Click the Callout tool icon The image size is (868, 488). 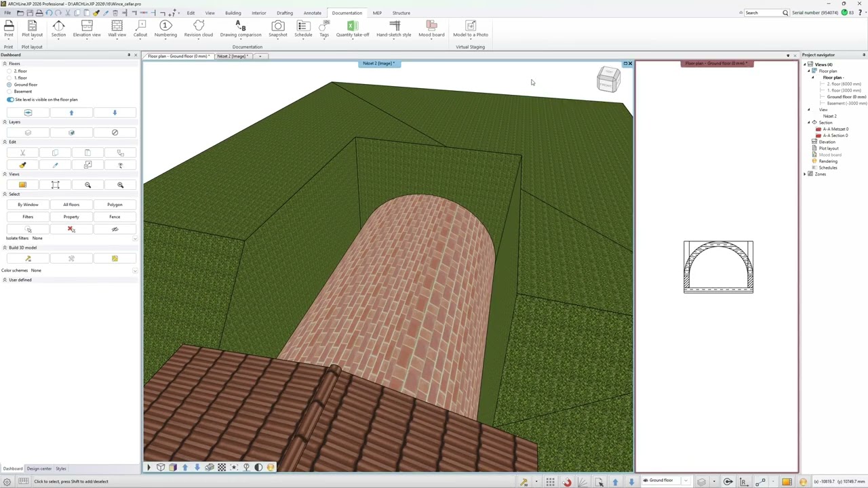[x=140, y=26]
